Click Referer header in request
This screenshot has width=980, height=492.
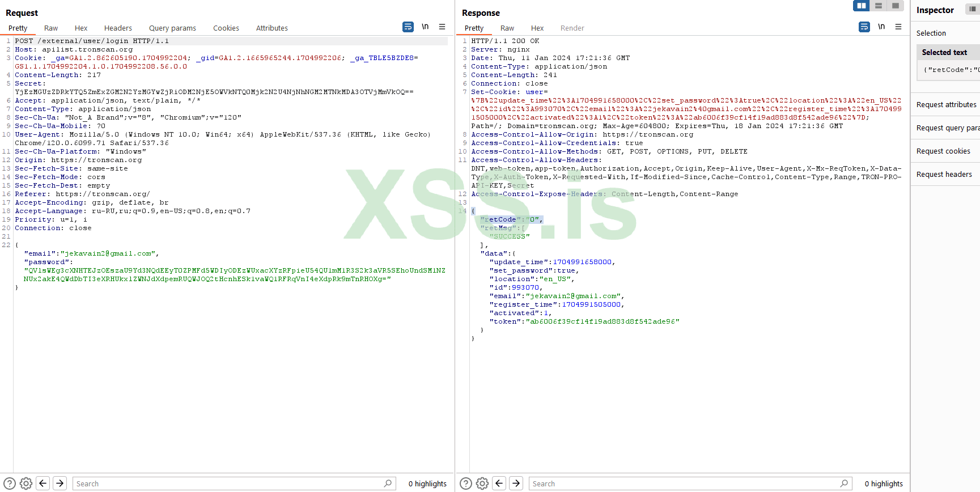click(82, 194)
